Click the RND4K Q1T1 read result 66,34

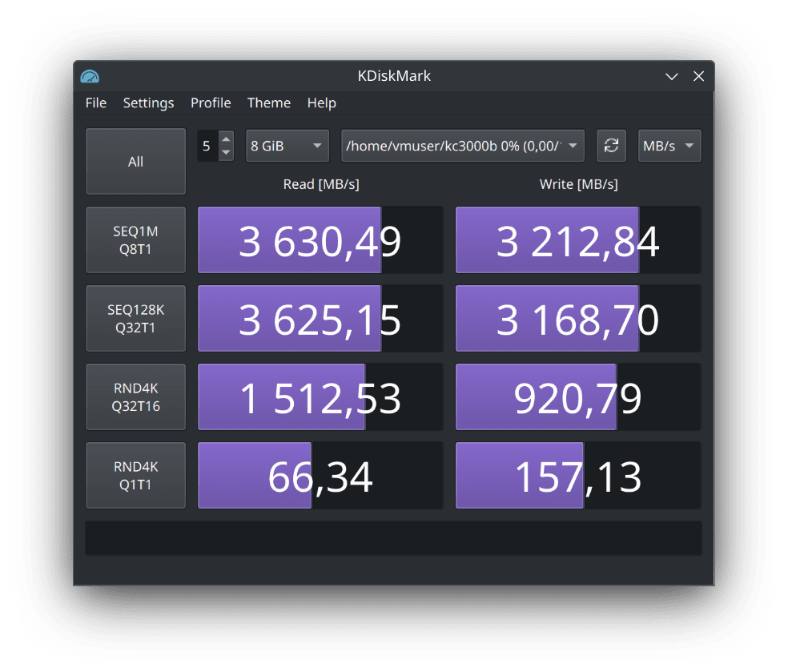coord(320,476)
